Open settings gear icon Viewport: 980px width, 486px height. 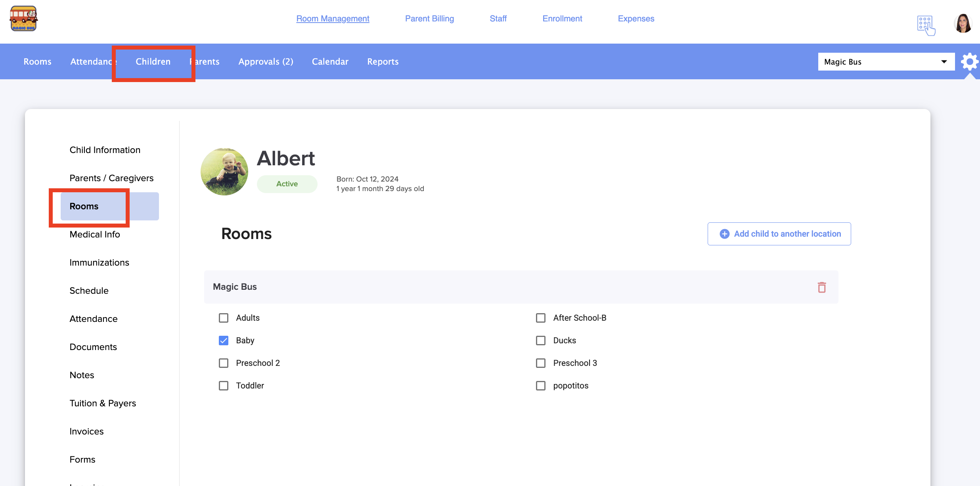coord(969,62)
